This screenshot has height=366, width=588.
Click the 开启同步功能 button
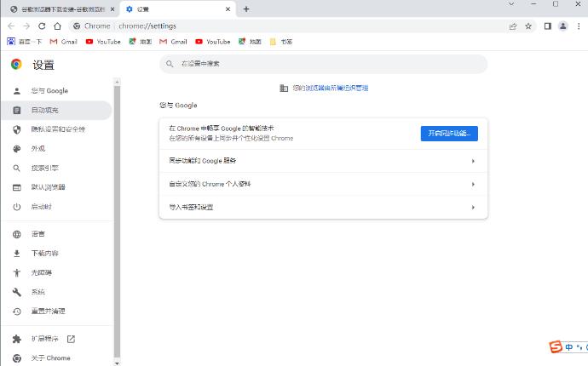449,134
